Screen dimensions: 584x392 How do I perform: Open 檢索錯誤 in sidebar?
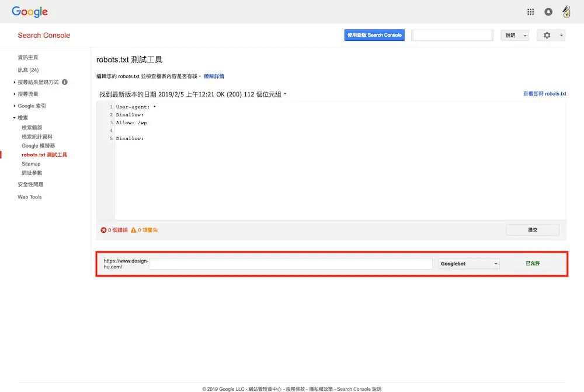[x=32, y=128]
